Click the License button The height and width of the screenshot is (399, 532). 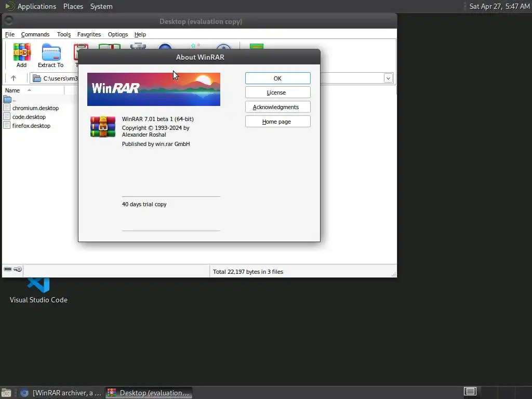click(277, 92)
